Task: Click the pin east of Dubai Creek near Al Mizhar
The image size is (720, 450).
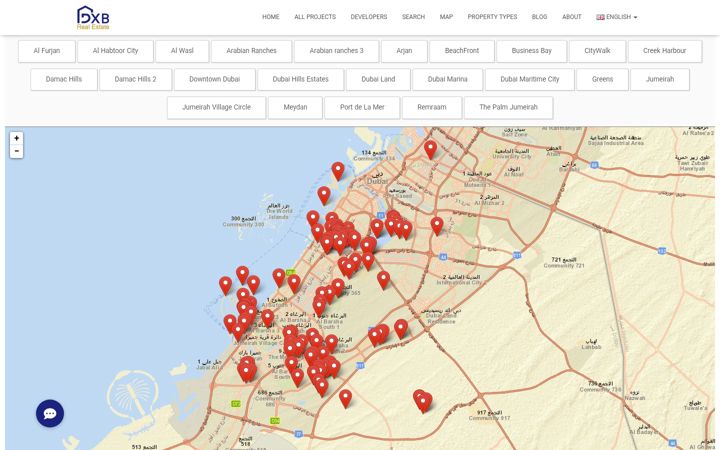Action: coord(437,226)
